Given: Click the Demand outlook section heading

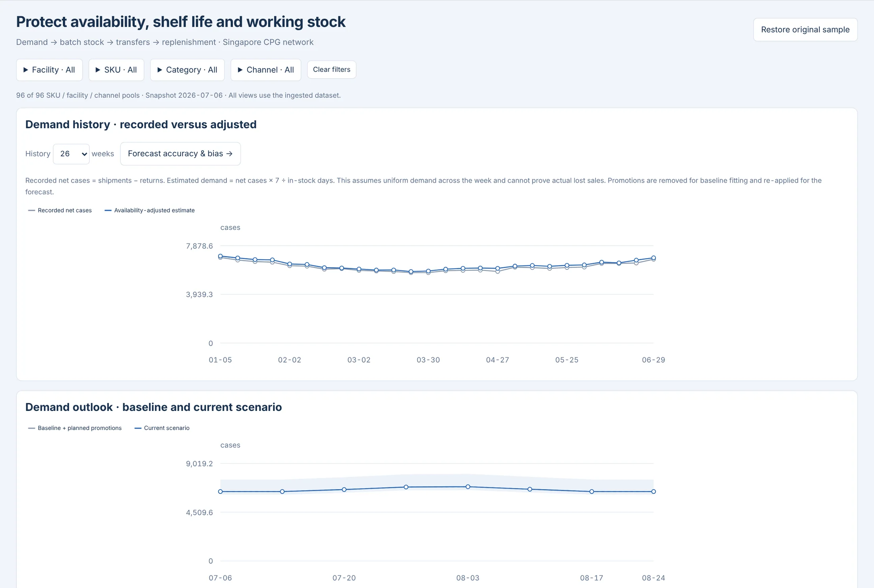Looking at the screenshot, I should click(x=154, y=407).
